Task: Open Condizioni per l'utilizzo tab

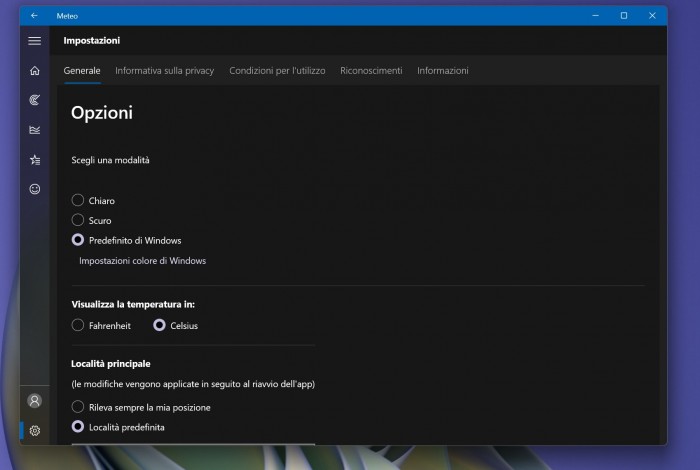Action: pos(277,71)
